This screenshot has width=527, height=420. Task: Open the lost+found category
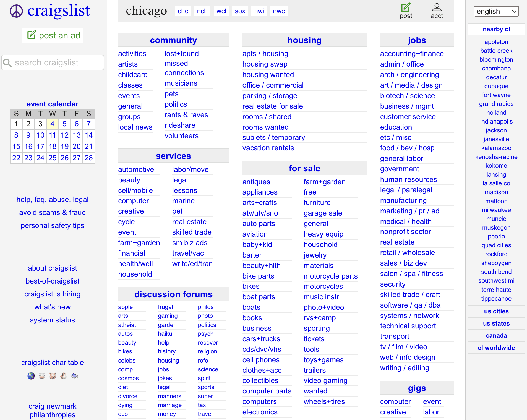coord(182,54)
